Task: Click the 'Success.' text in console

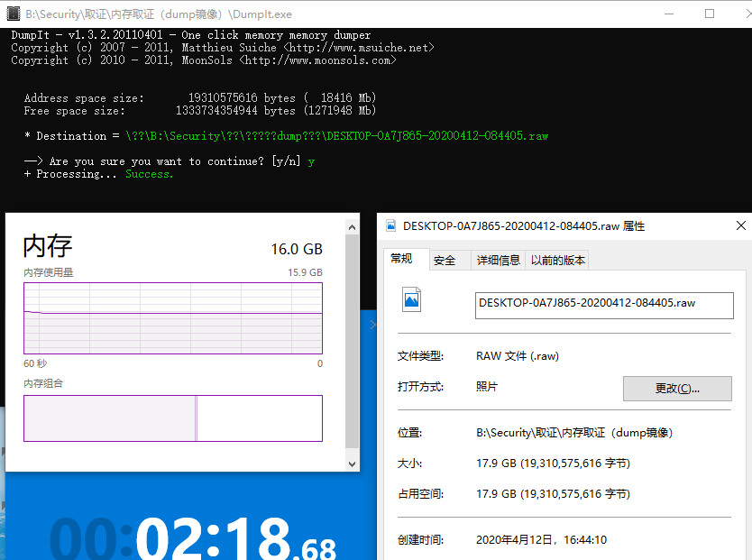Action: click(149, 174)
